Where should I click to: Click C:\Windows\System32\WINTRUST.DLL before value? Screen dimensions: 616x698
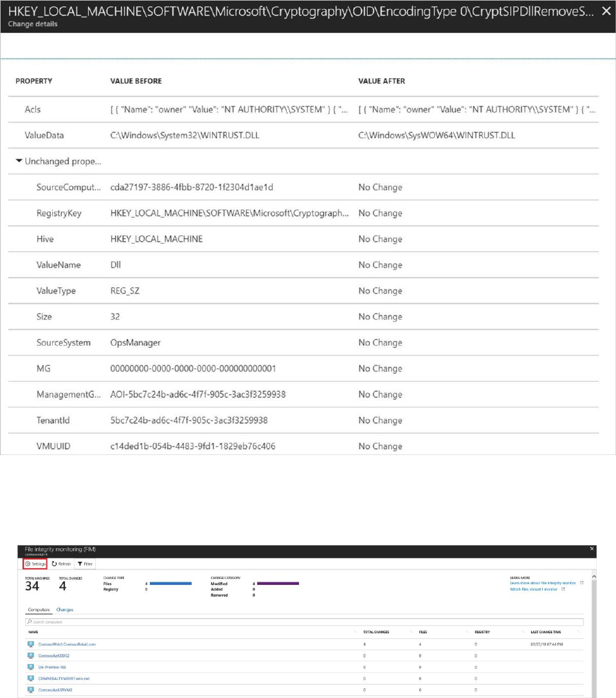pos(185,136)
